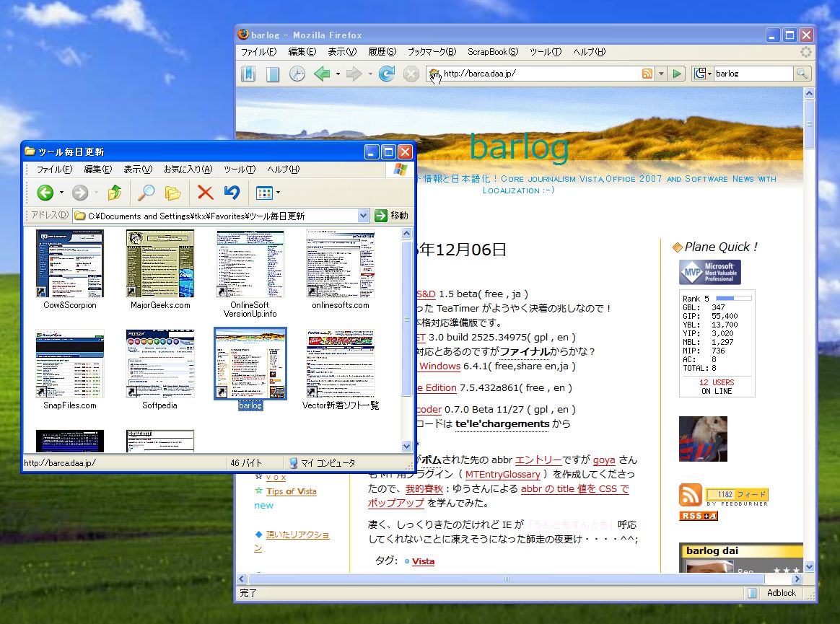Toggle the Folders pane in Explorer toolbar

tap(172, 193)
